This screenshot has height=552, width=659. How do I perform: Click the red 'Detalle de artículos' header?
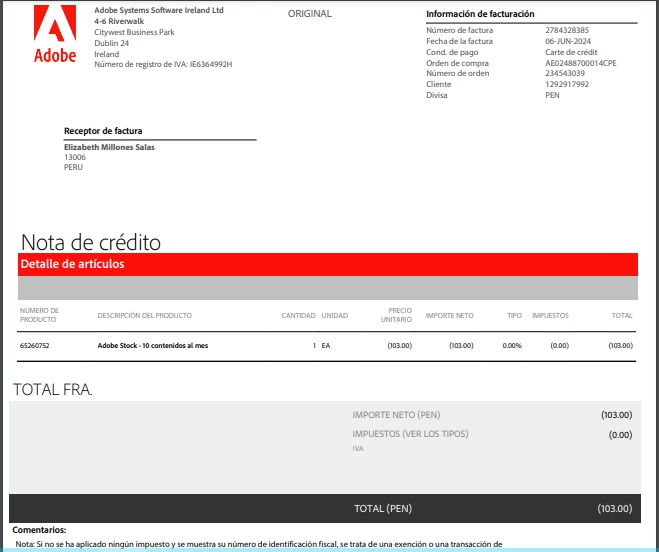click(328, 264)
